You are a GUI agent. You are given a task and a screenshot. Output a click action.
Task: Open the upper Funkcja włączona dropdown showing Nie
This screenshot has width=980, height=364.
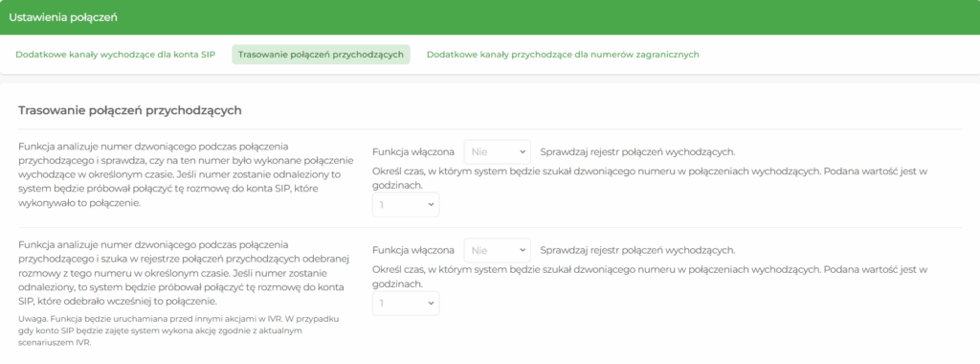(498, 152)
